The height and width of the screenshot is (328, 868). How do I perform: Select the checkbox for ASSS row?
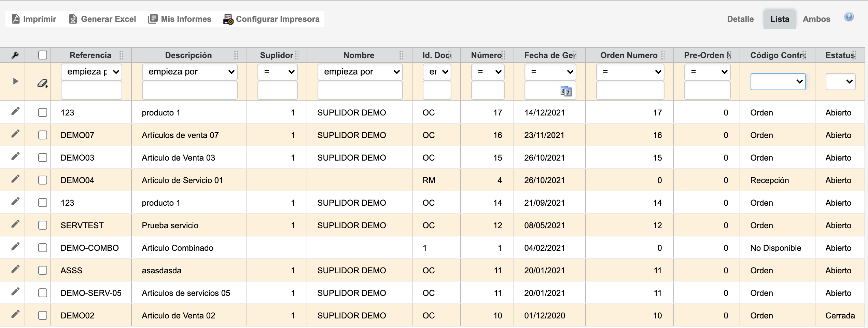[43, 270]
